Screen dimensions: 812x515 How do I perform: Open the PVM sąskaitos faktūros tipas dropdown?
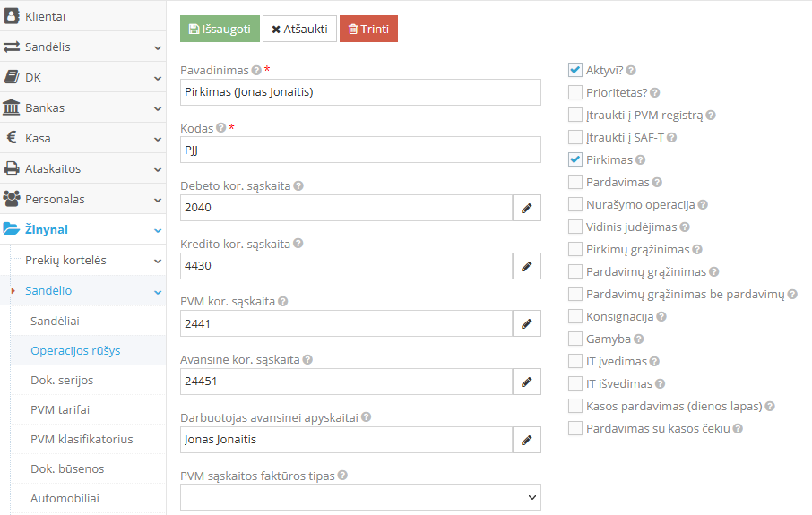pyautogui.click(x=360, y=497)
